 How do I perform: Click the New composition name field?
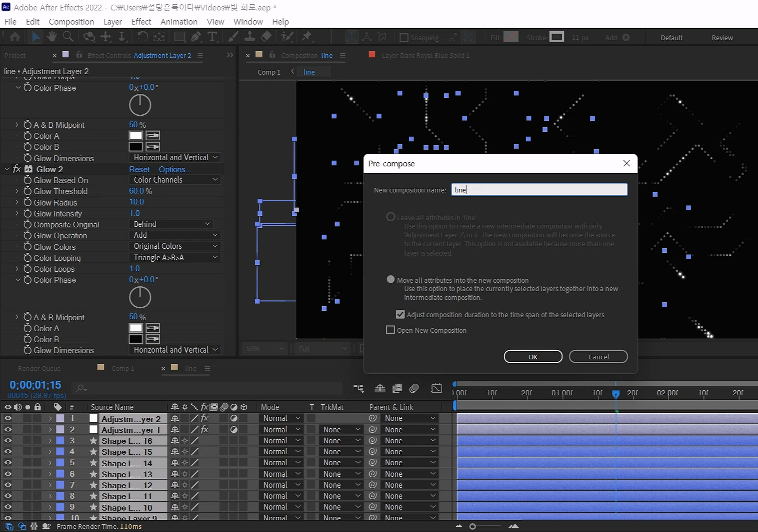tap(539, 190)
